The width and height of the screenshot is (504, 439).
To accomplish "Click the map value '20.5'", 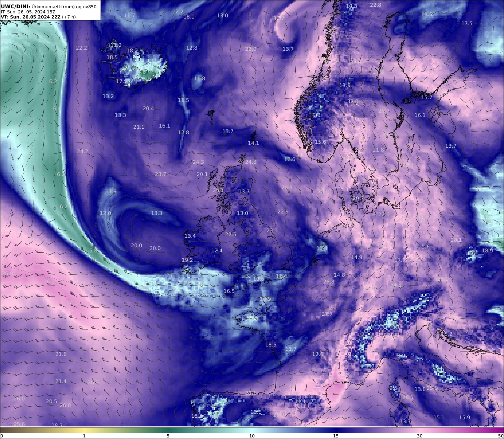I will point(52,402).
